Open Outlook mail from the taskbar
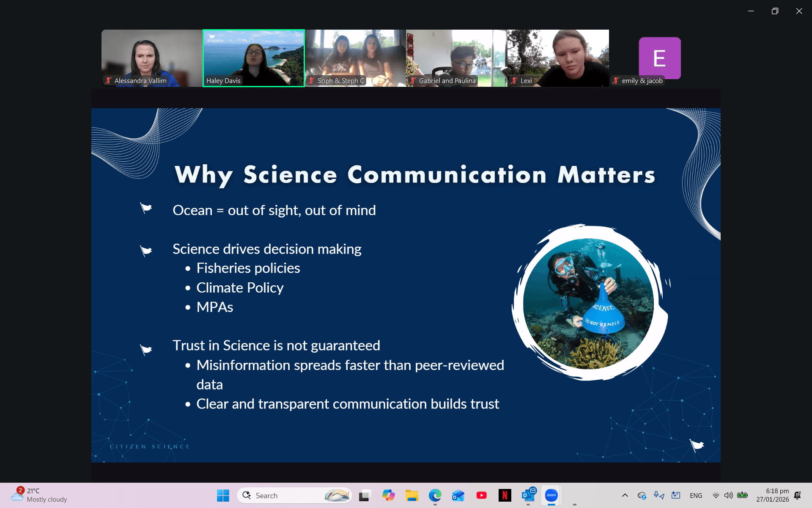 point(528,495)
